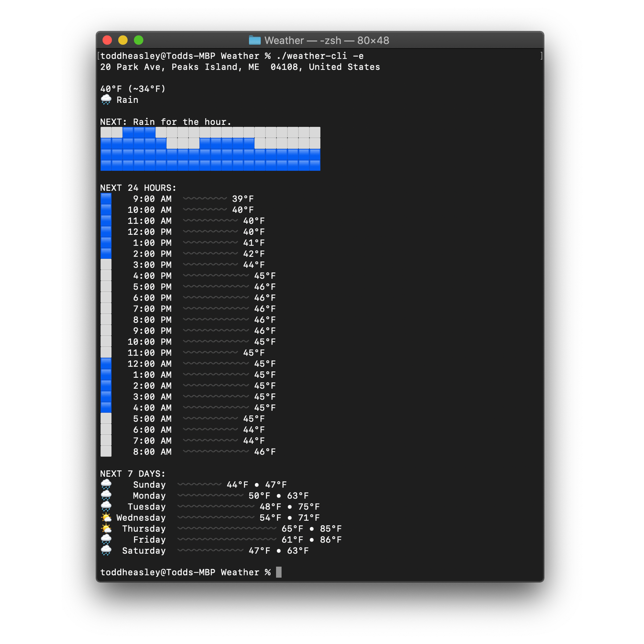Click the '1:00 AM' time label
Viewport: 644px width, 644px height.
[152, 374]
